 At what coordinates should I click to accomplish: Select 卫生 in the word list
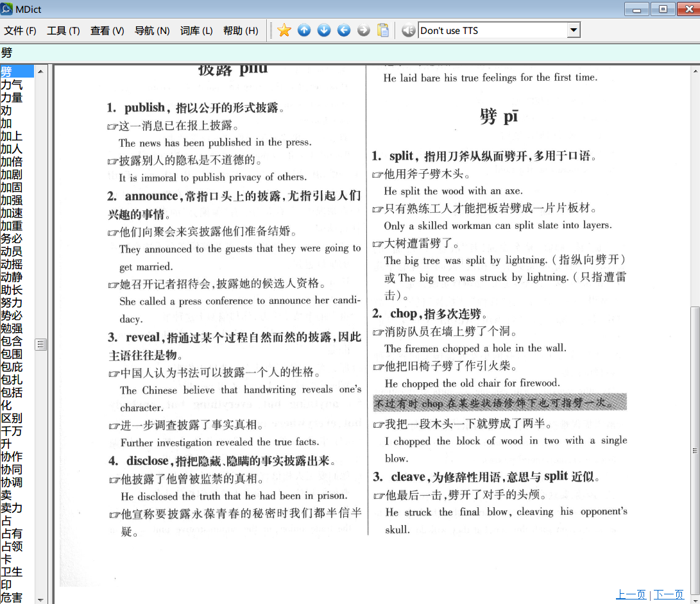[12, 573]
